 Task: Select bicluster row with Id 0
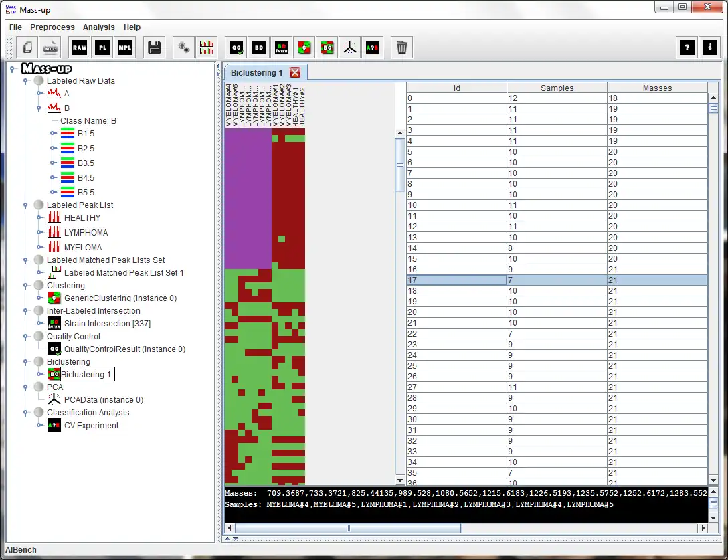[x=557, y=98]
